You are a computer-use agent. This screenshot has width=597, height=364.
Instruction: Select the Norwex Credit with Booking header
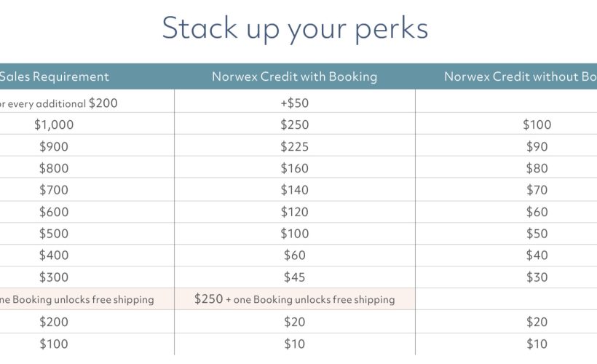tap(295, 76)
